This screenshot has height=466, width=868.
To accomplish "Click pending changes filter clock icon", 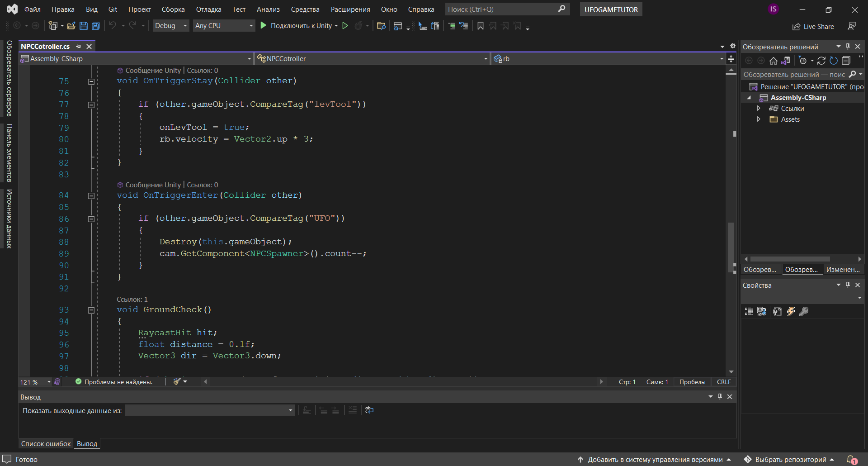I will 803,61.
